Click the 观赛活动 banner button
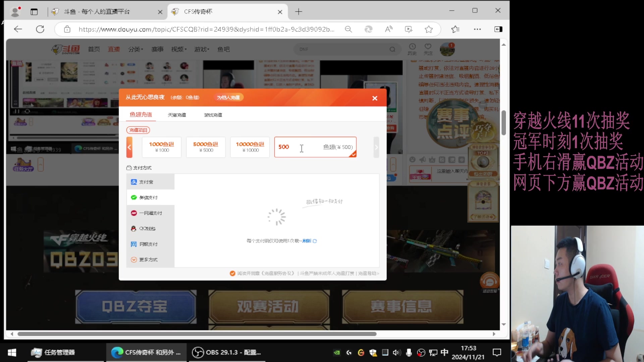 click(269, 307)
